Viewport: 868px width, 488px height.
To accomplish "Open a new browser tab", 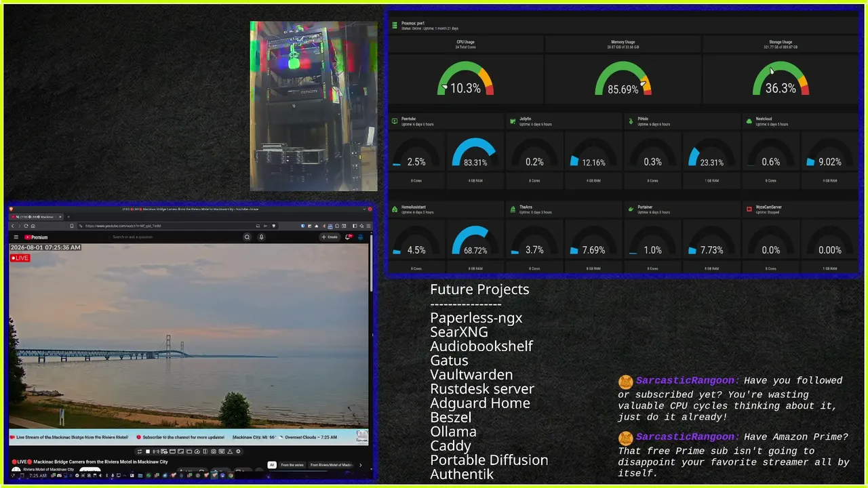I will tap(70, 217).
